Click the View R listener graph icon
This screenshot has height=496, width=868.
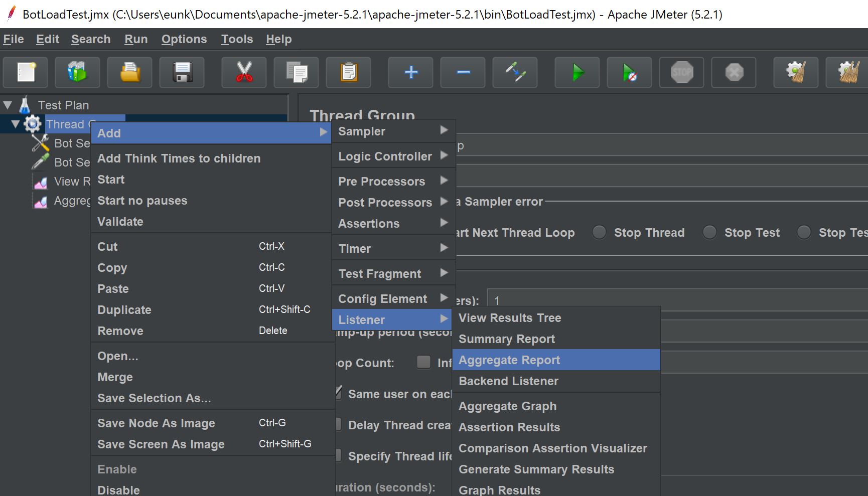(41, 182)
